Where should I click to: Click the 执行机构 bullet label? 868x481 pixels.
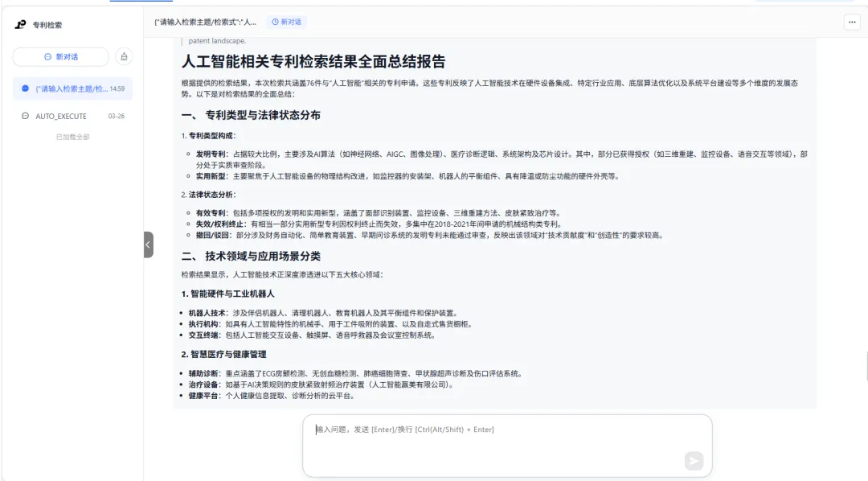point(203,324)
